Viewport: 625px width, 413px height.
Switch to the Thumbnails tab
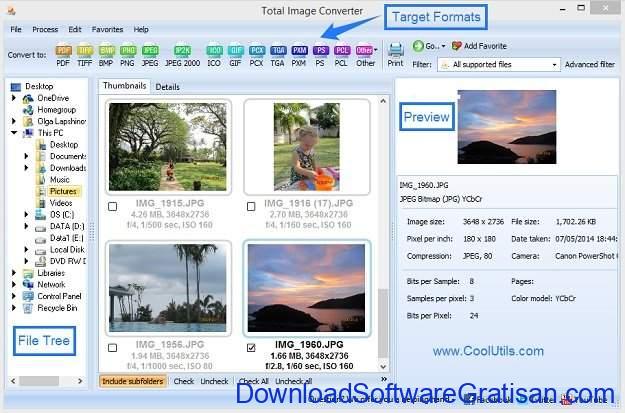[x=124, y=86]
